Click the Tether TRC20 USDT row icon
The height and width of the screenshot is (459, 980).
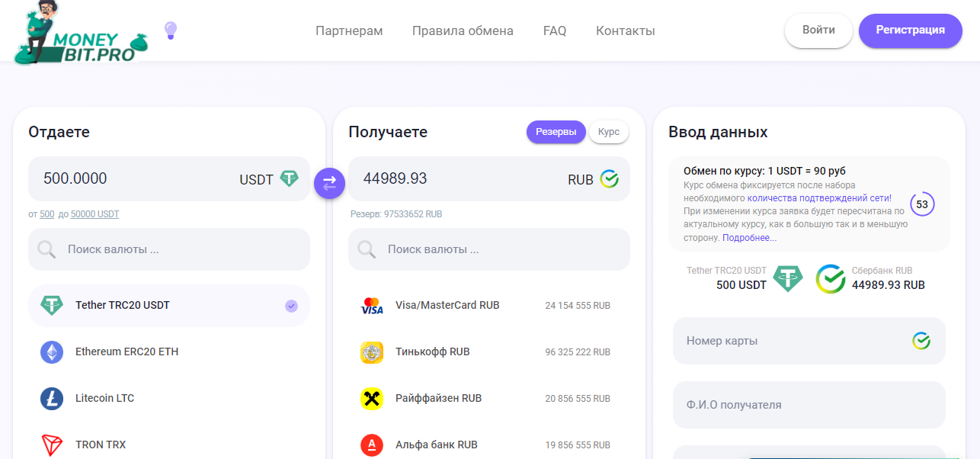pos(52,306)
